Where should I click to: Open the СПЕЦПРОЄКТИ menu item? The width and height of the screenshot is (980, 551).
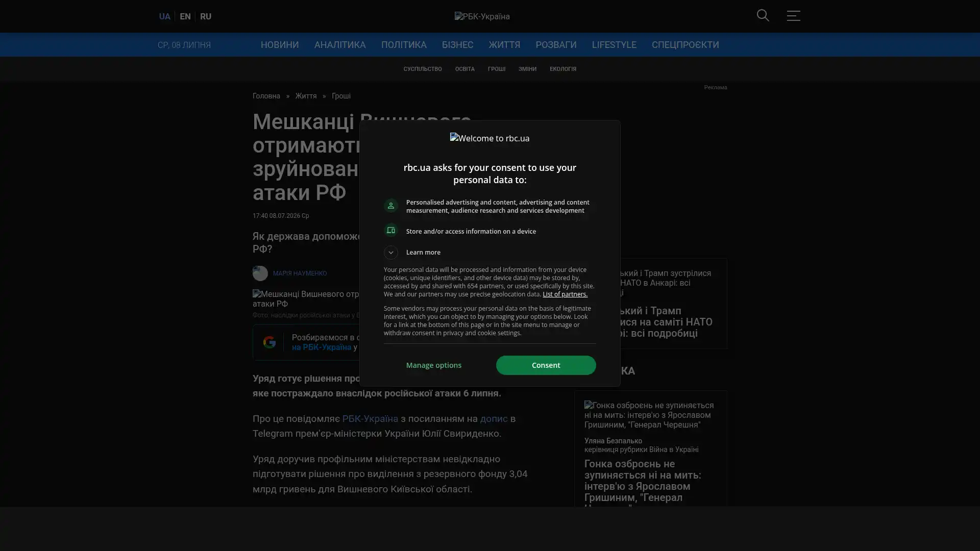click(x=685, y=45)
